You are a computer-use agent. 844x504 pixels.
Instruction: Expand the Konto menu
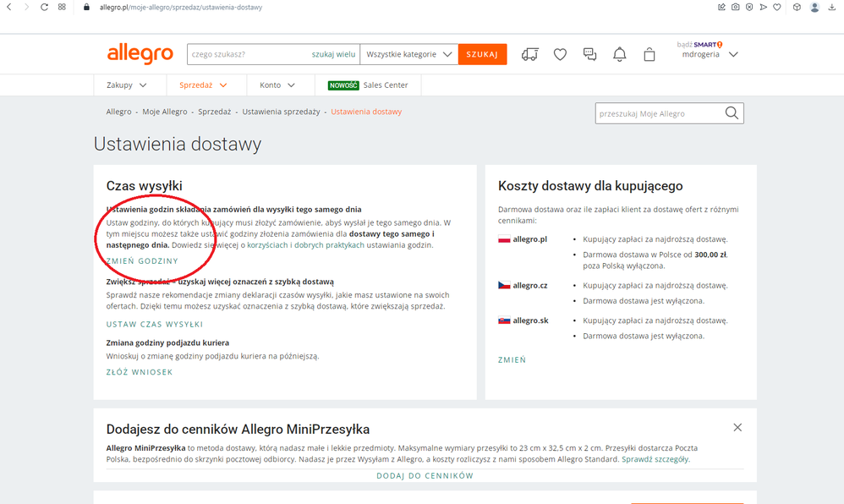[x=277, y=85]
